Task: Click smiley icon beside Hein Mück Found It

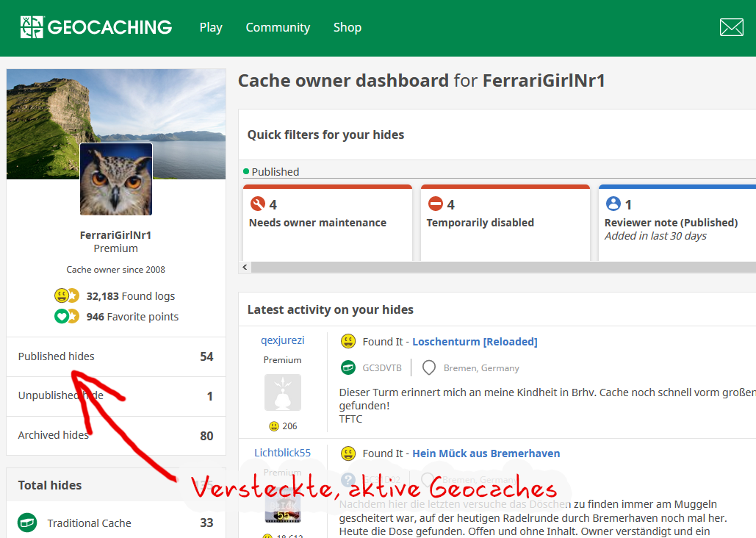Action: [x=348, y=453]
